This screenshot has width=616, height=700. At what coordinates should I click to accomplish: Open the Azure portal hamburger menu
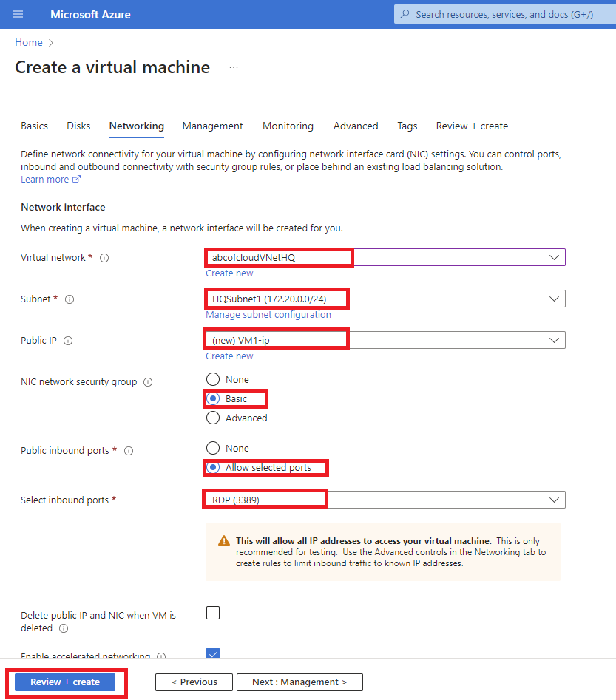(x=18, y=13)
